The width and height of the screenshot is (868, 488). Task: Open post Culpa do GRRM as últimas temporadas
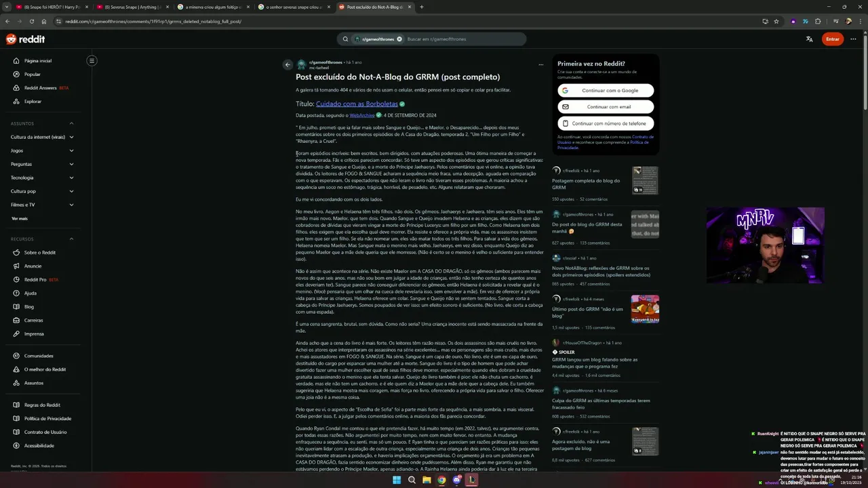click(601, 404)
